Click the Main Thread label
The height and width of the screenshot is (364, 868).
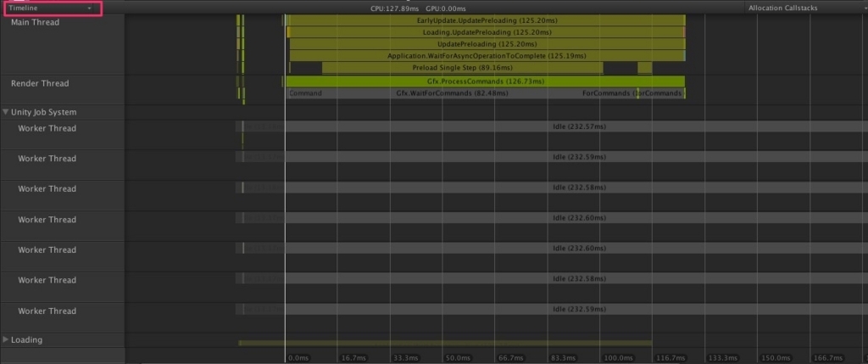(x=35, y=22)
